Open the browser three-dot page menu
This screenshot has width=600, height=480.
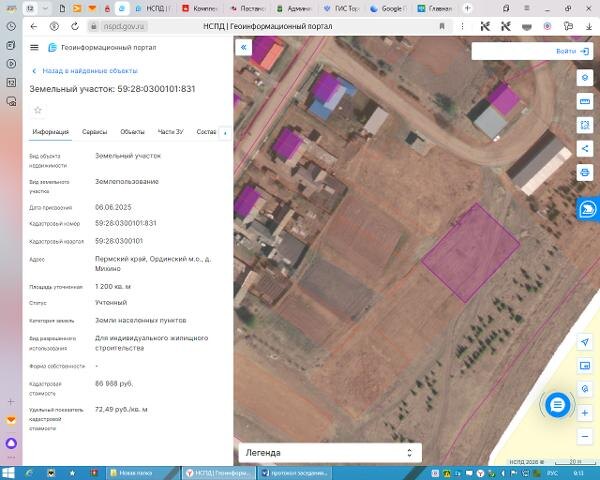pyautogui.click(x=462, y=26)
